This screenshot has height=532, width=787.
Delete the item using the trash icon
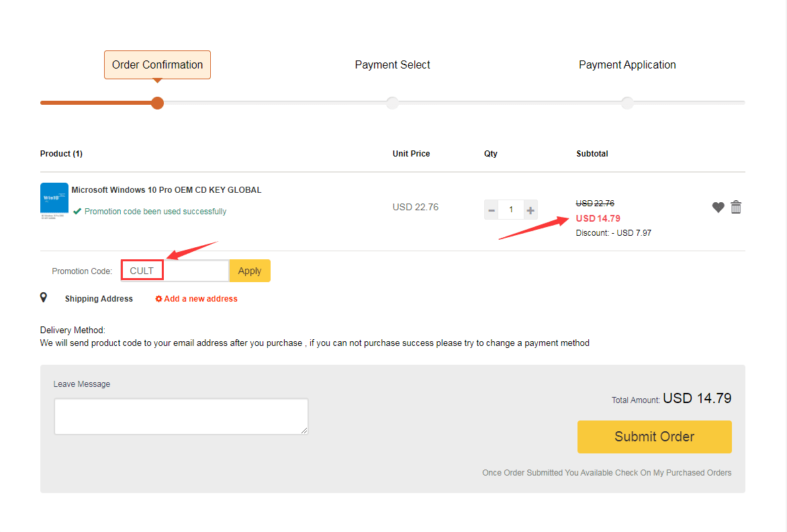tap(736, 208)
